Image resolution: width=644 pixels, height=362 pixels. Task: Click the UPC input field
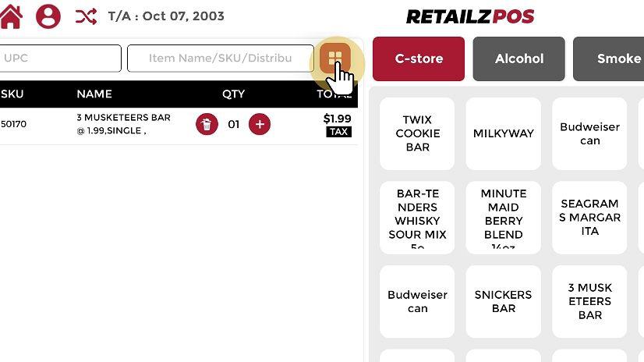[x=61, y=58]
